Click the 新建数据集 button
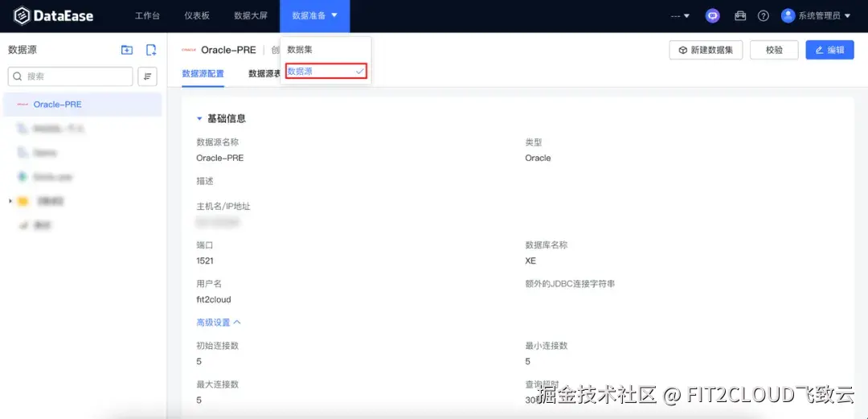Viewport: 868px width, 419px height. point(706,50)
